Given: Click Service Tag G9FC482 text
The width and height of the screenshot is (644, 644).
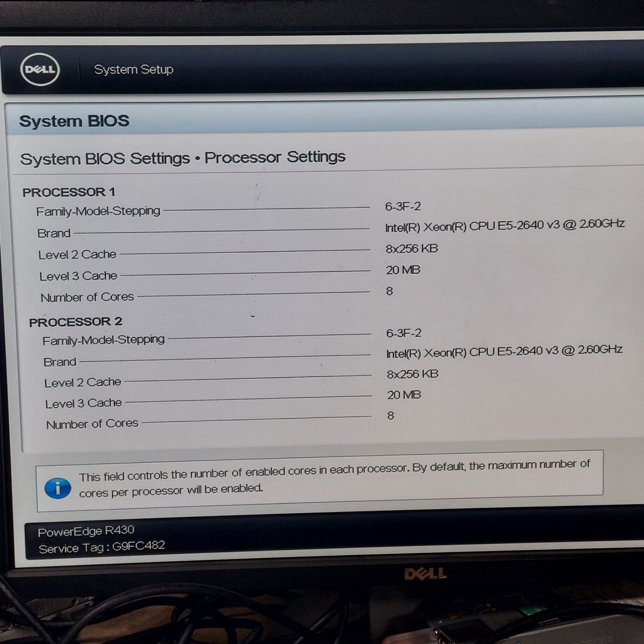Looking at the screenshot, I should tap(102, 547).
